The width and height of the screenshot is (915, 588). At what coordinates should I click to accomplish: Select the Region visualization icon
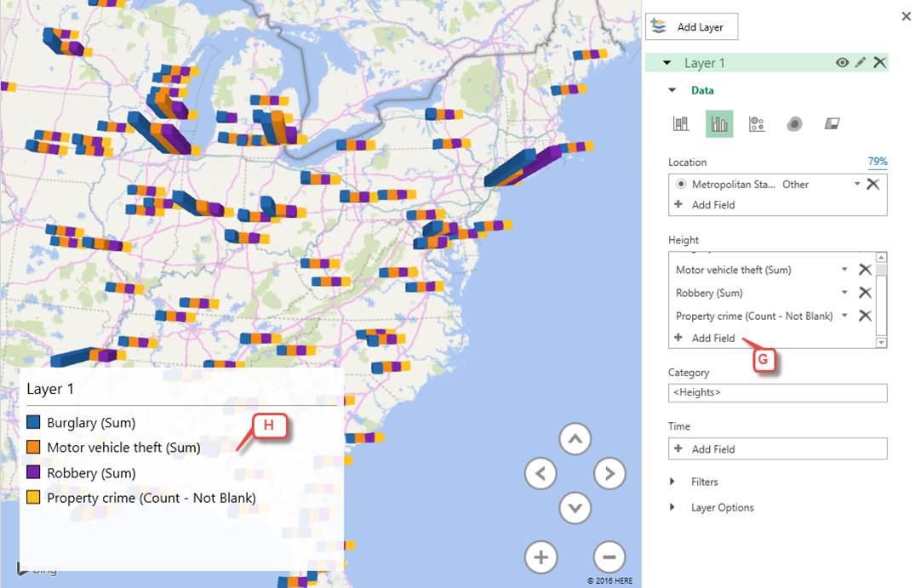[x=833, y=123]
